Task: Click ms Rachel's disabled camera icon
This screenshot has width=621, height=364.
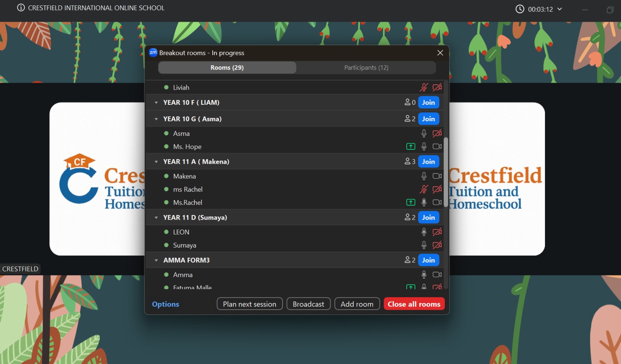Action: click(437, 189)
